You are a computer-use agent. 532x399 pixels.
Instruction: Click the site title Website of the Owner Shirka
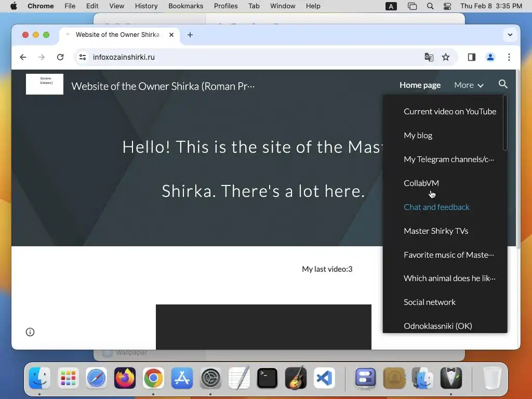(163, 86)
